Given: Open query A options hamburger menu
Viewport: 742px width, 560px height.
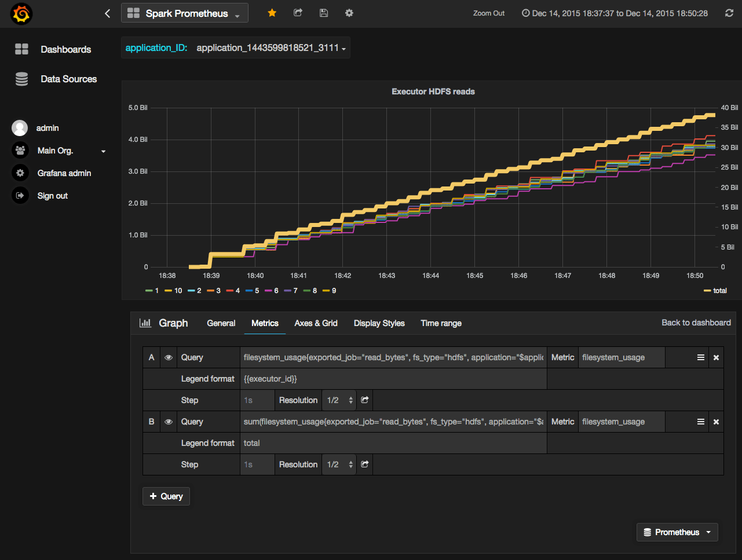Looking at the screenshot, I should pos(700,357).
